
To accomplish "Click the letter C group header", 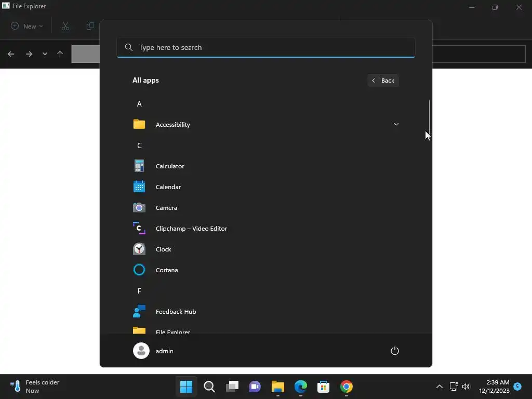I will pyautogui.click(x=139, y=145).
